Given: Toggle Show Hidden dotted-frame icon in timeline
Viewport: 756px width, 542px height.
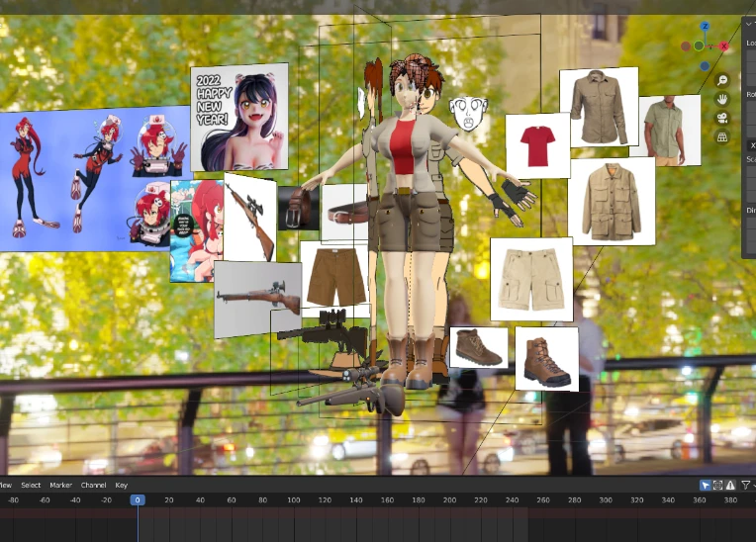Looking at the screenshot, I should pos(717,486).
